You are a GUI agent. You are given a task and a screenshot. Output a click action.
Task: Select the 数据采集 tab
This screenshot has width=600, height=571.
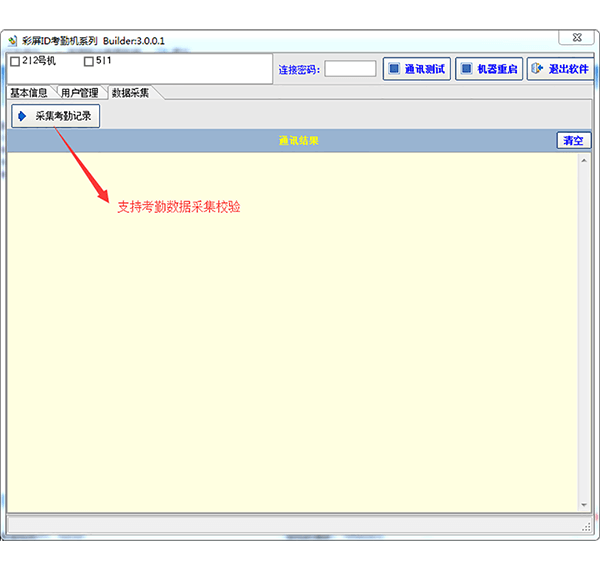pos(131,93)
